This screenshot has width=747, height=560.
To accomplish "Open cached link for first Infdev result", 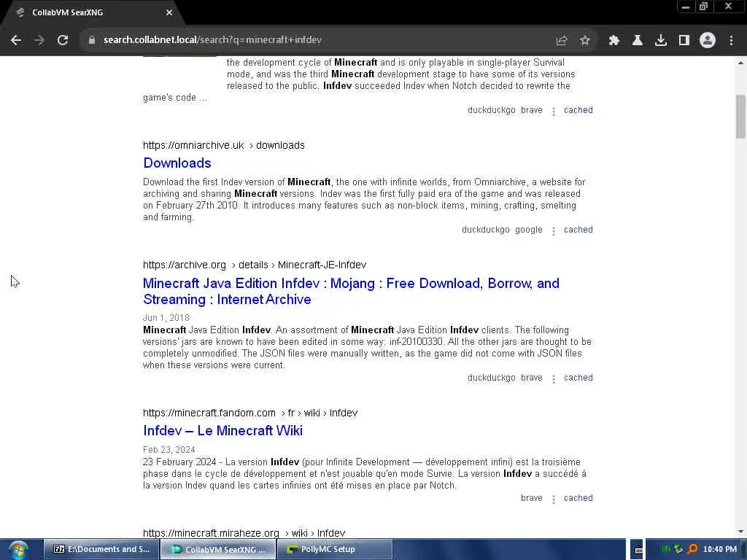I will point(578,110).
